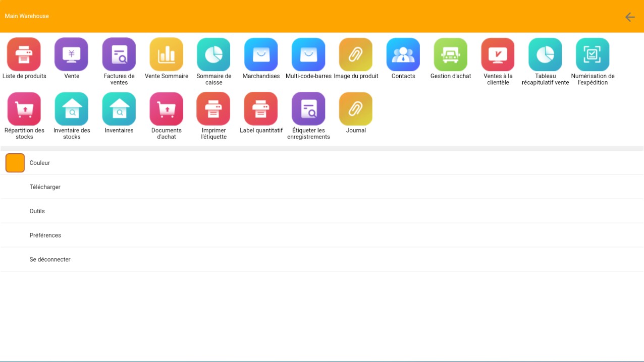Open the Préférences menu entry
Image resolution: width=644 pixels, height=362 pixels.
point(45,235)
